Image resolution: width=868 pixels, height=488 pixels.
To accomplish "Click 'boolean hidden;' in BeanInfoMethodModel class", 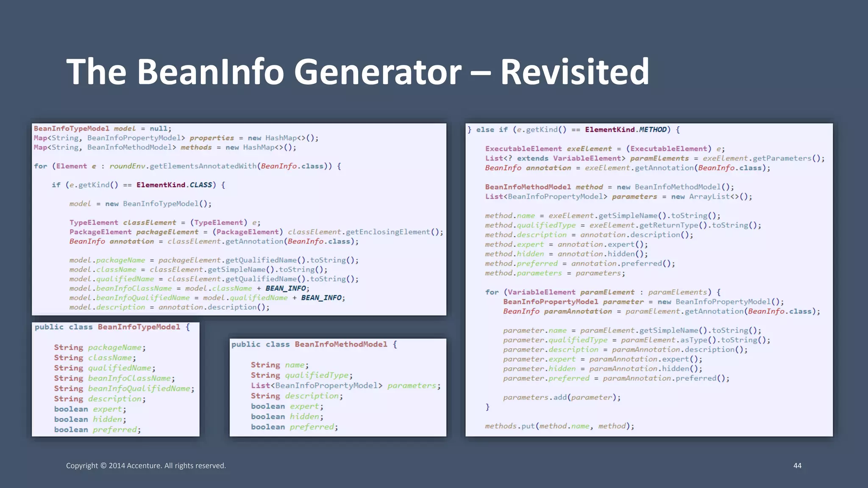I will pos(287,416).
